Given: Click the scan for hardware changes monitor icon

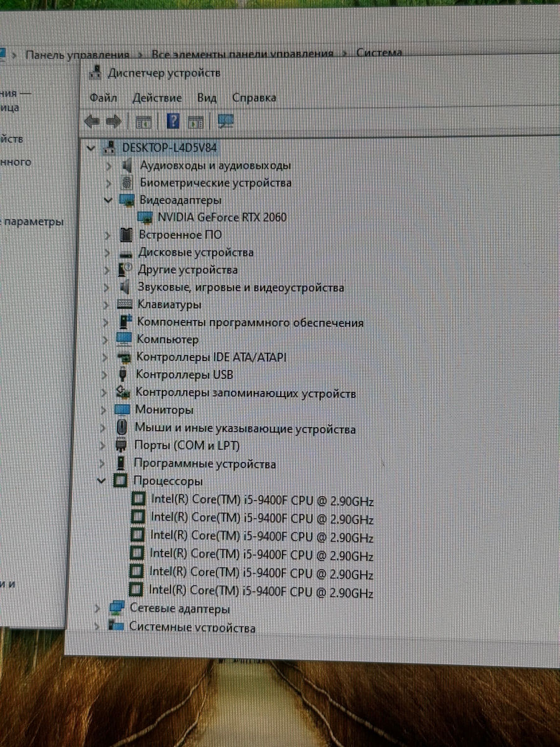Looking at the screenshot, I should pyautogui.click(x=225, y=121).
